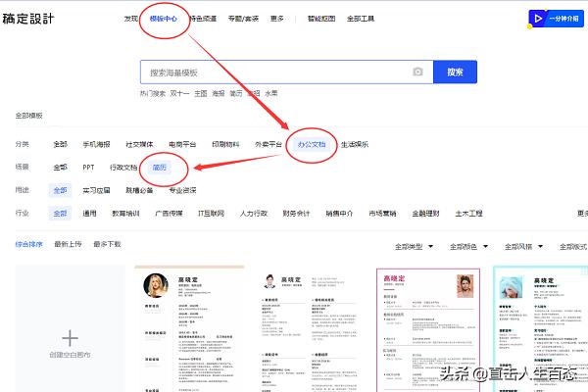Click hot search term 双十一
Viewport: 588px width, 392px height.
pos(179,93)
